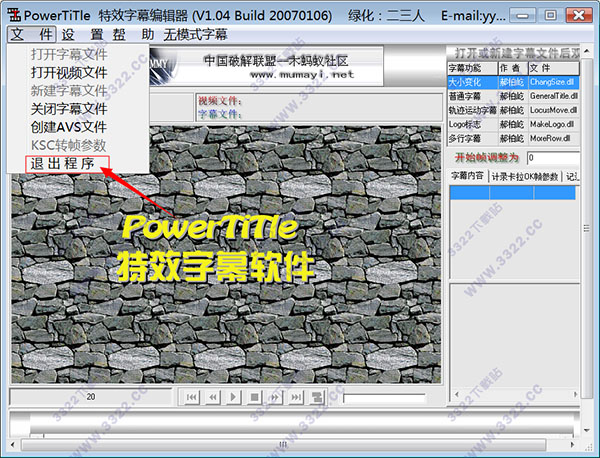Screen dimensions: 600x458
Task: Open the 帮助 menu
Action: 133,34
